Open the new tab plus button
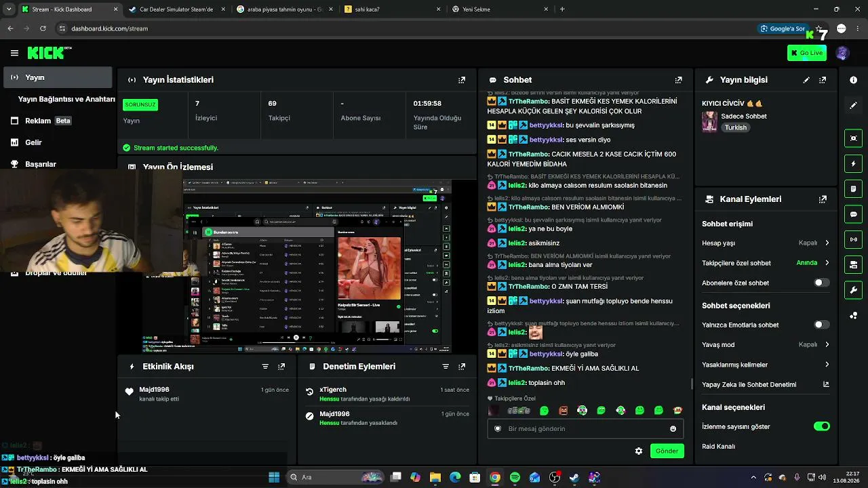 562,9
